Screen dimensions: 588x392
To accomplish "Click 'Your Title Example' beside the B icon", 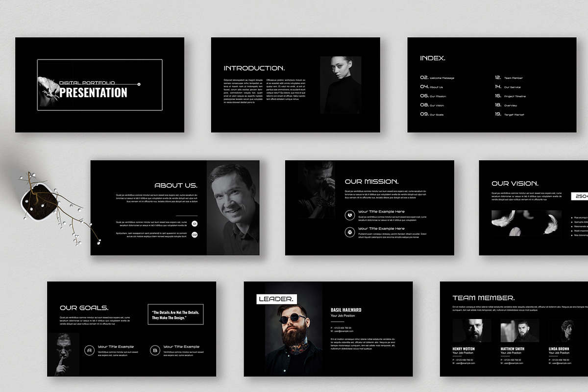I will (x=181, y=347).
